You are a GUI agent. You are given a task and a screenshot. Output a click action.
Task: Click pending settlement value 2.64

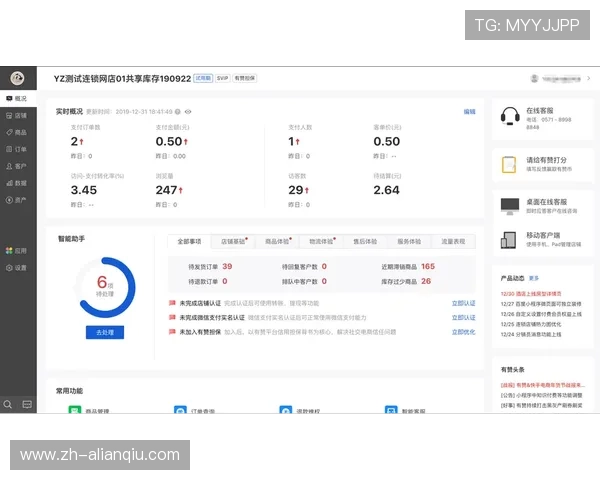click(x=386, y=190)
